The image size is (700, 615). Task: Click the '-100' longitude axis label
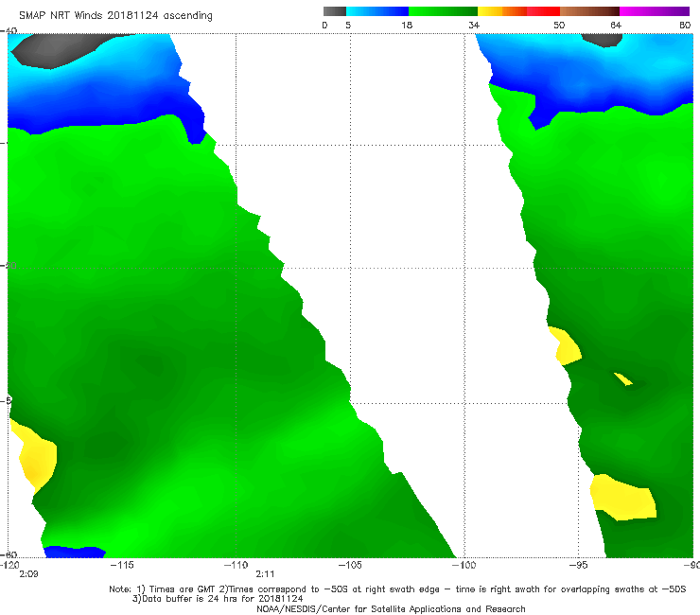(464, 565)
